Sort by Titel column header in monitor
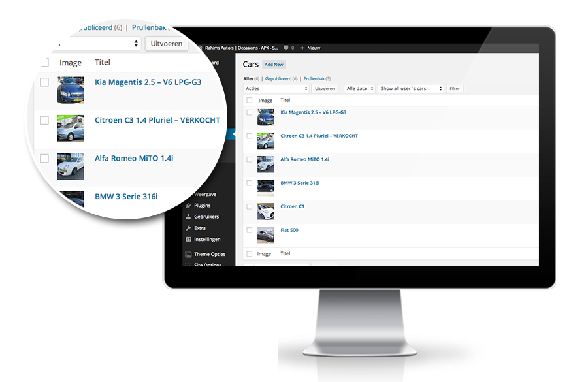Viewport: 588px width, 382px height. coord(286,100)
